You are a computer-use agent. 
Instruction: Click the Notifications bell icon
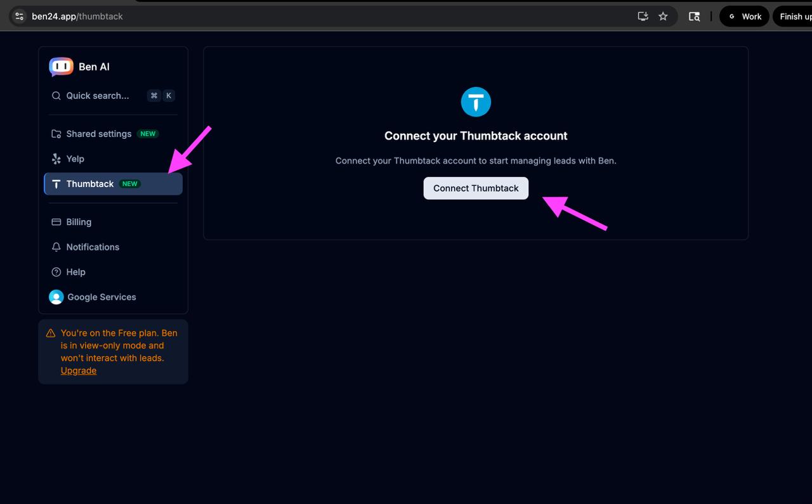click(x=56, y=247)
